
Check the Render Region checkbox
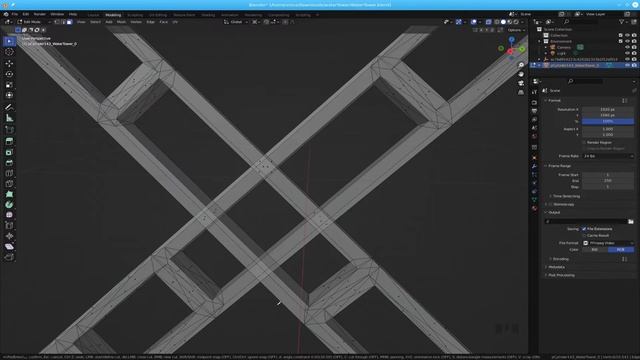[584, 142]
